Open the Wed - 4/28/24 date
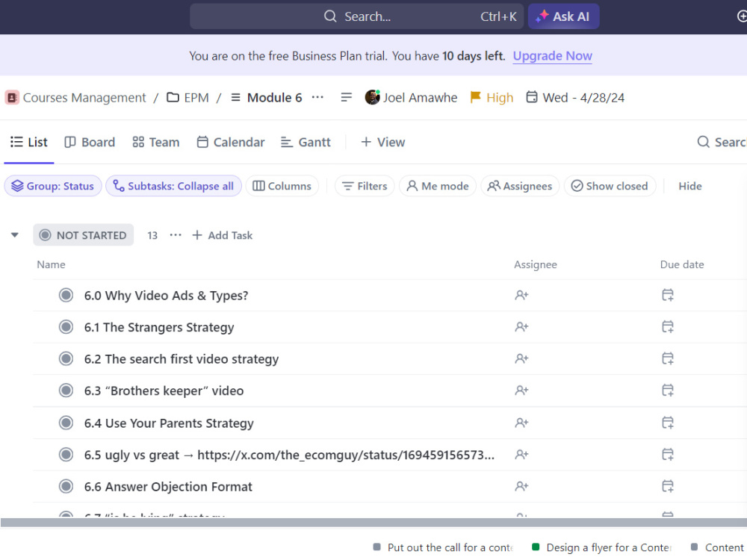The width and height of the screenshot is (747, 560). click(575, 98)
